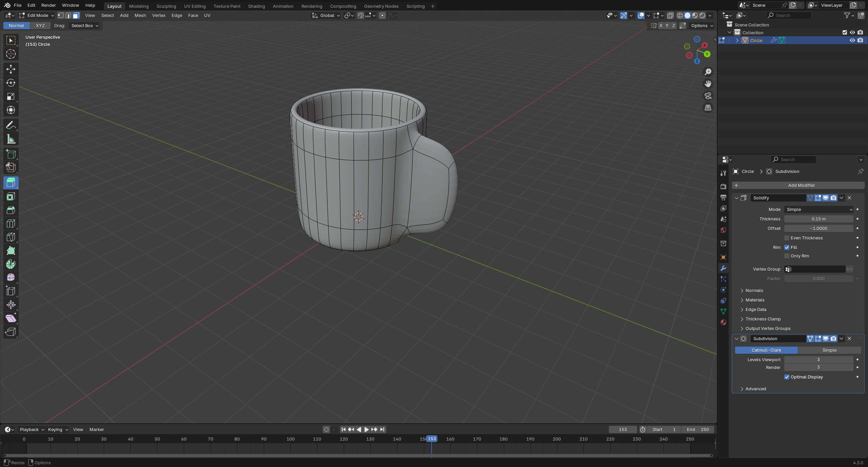Image resolution: width=868 pixels, height=467 pixels.
Task: Select the Shear tool
Action: point(11,318)
